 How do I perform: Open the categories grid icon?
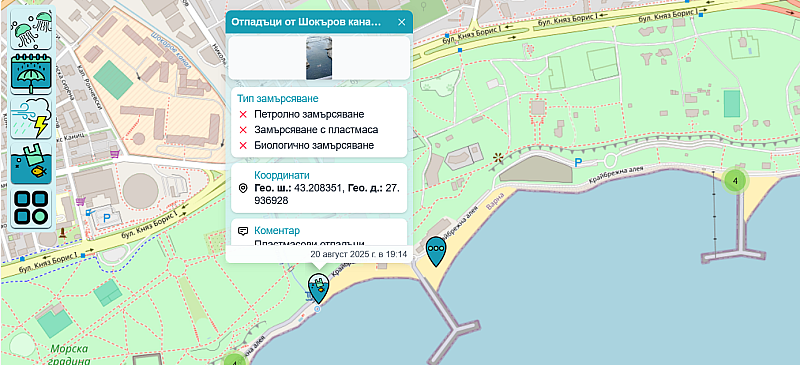(32, 208)
